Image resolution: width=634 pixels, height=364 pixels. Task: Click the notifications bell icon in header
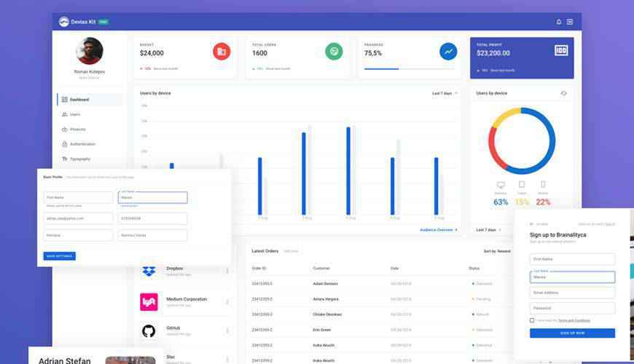pos(559,22)
